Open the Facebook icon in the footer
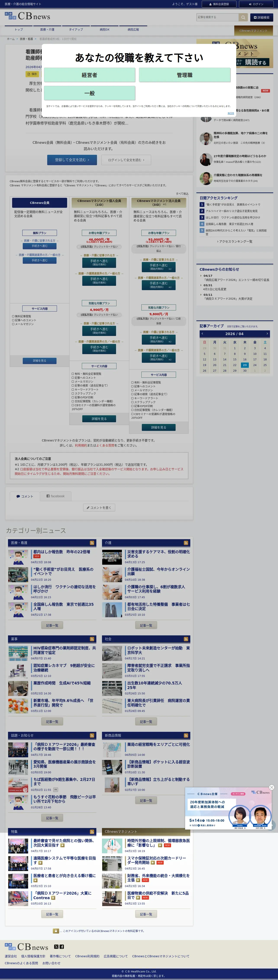Image resolution: width=278 pixels, height=980 pixels. tap(62, 946)
